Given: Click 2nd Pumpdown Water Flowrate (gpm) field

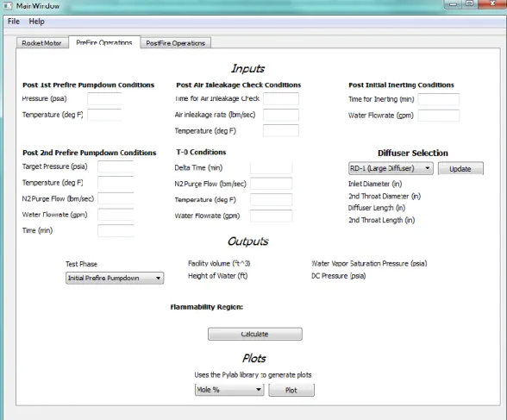Looking at the screenshot, I should point(116,215).
